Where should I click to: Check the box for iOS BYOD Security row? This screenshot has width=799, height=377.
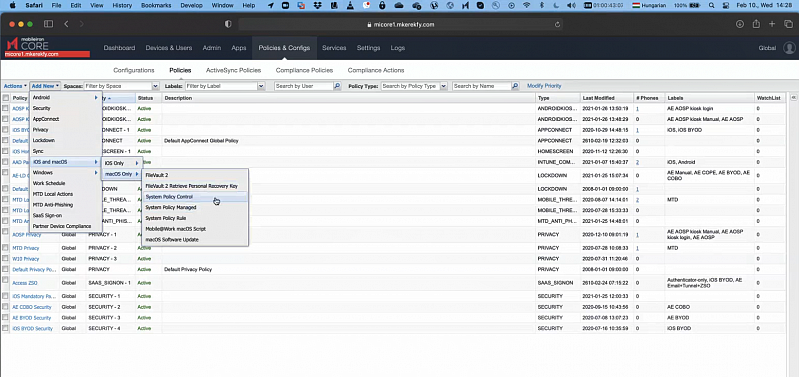6,329
